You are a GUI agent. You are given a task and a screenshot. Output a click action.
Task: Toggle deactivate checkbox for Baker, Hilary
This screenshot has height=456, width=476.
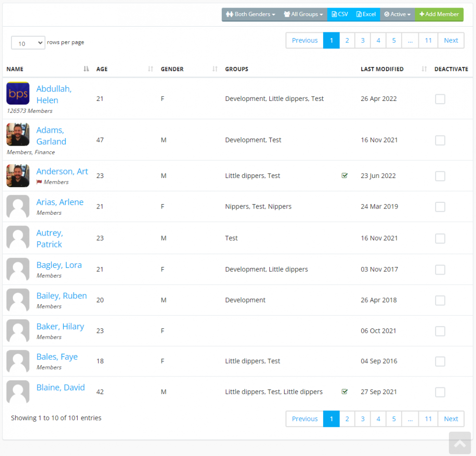pyautogui.click(x=440, y=331)
